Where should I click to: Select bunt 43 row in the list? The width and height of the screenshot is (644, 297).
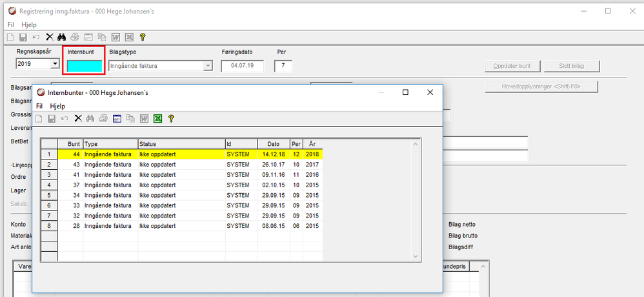(181, 165)
